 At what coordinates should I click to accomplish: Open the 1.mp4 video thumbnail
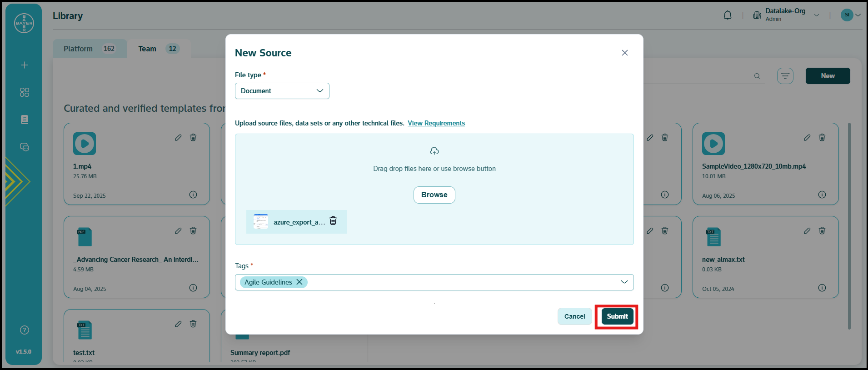pyautogui.click(x=85, y=144)
